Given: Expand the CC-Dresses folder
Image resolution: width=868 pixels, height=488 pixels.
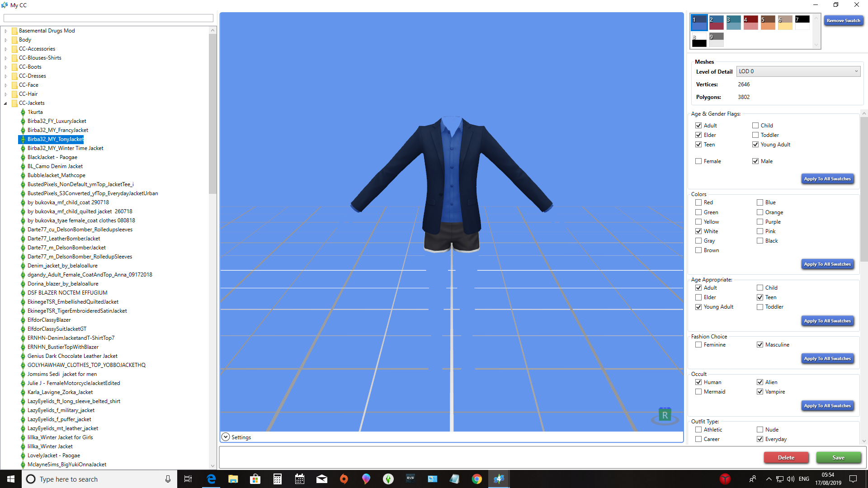Looking at the screenshot, I should (6, 76).
